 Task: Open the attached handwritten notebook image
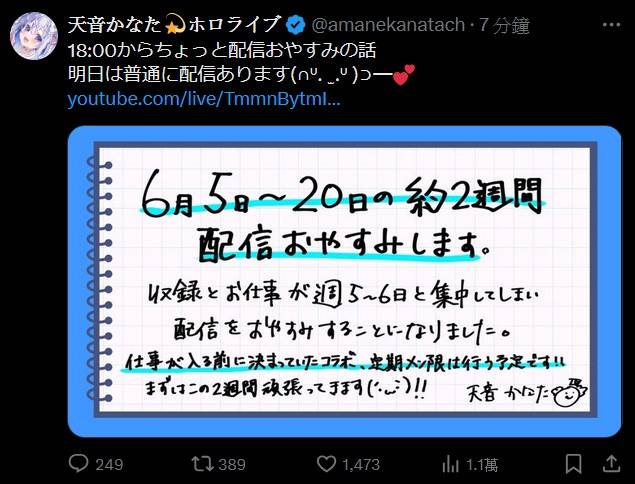click(x=344, y=281)
